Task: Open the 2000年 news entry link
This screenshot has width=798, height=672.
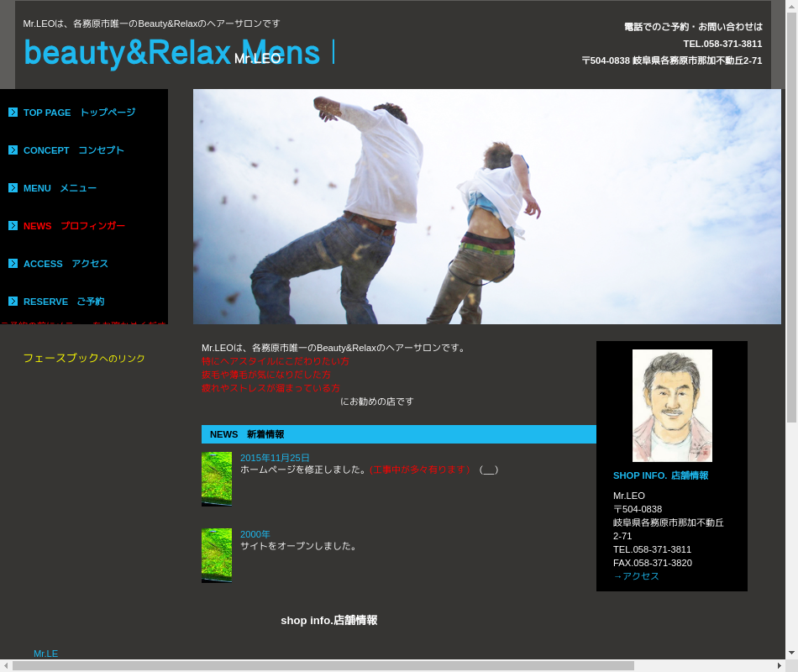Action: [x=255, y=534]
